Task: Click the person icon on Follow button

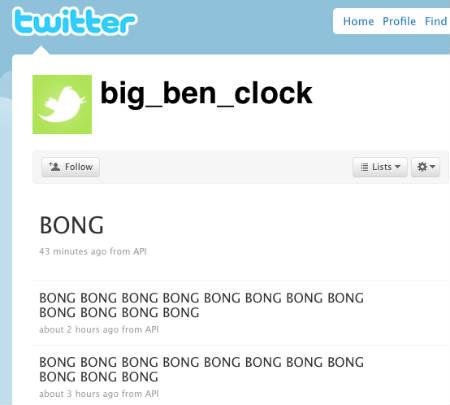Action: coord(54,166)
